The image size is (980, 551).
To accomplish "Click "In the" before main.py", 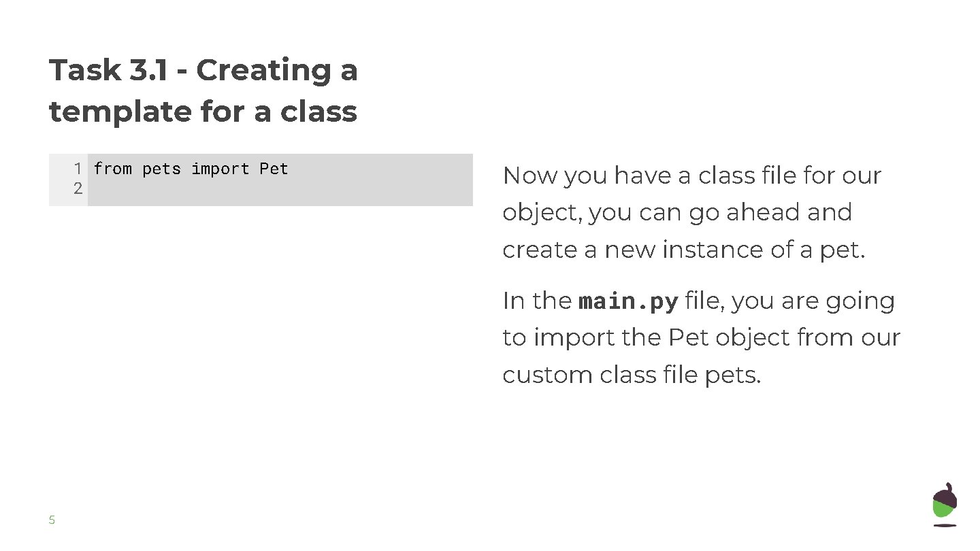I will tap(537, 301).
